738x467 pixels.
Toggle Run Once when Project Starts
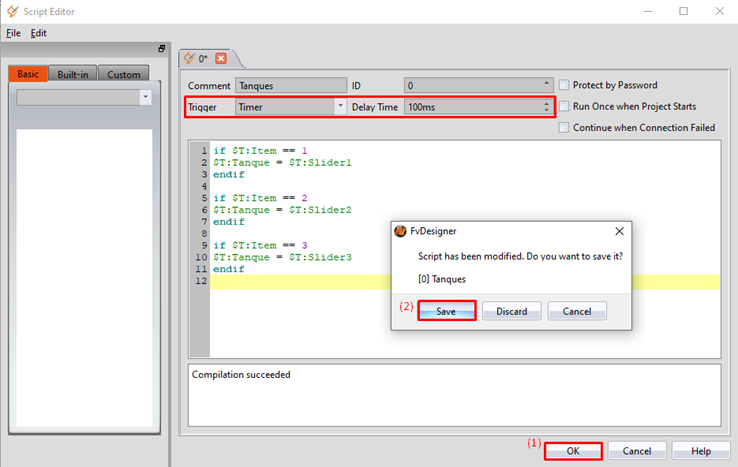click(565, 106)
